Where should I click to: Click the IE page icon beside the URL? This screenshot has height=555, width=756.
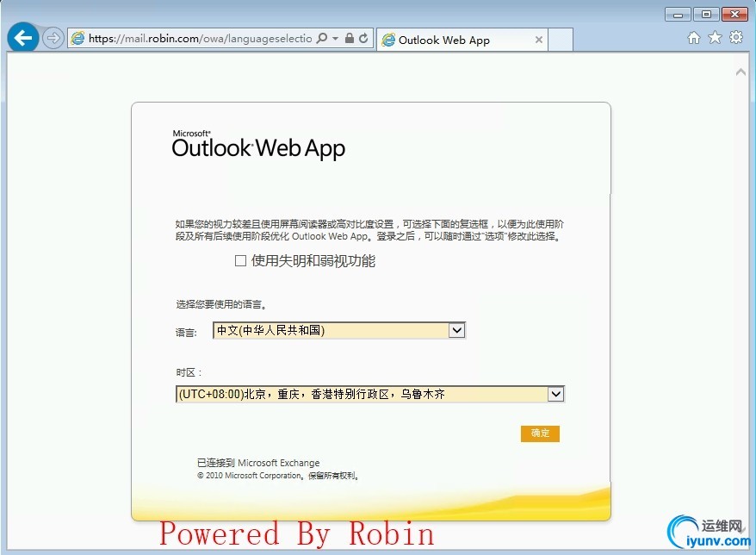tap(77, 38)
